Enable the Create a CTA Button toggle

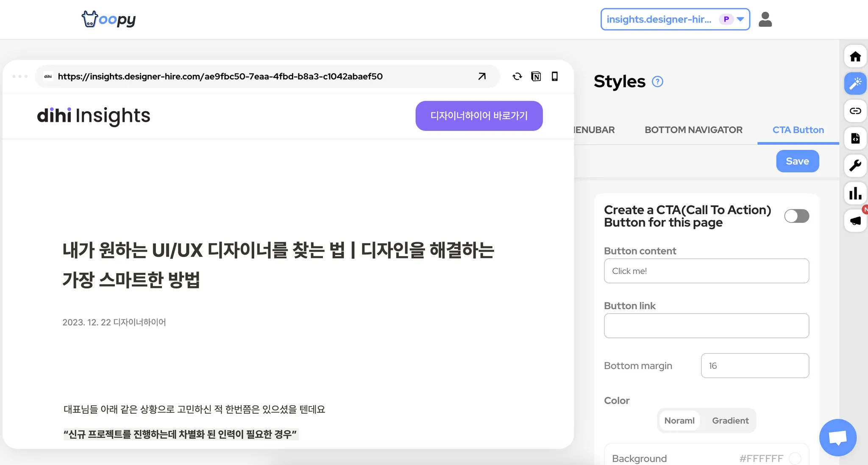(x=796, y=216)
